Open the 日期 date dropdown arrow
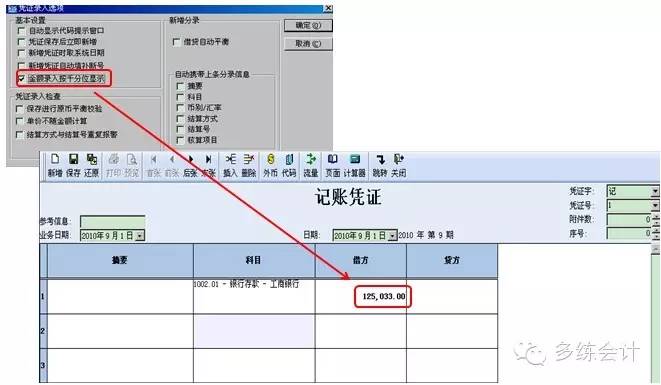The height and width of the screenshot is (385, 661). pos(392,235)
